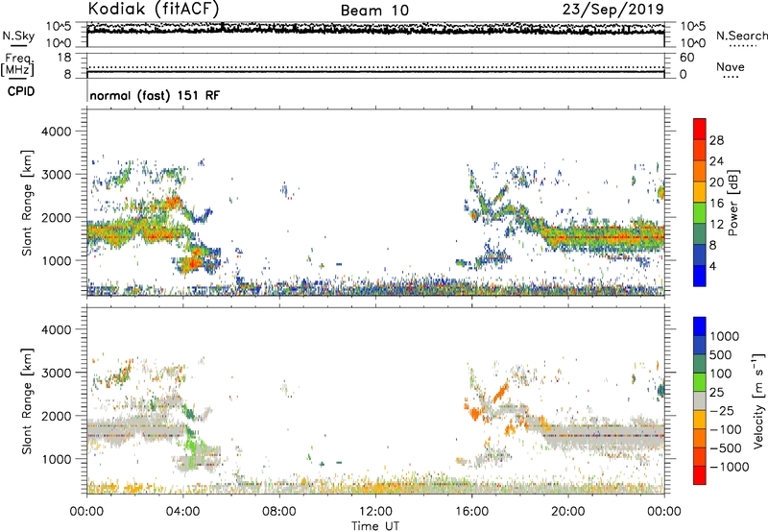Click the Freq. [MHz] axis label
This screenshot has width=768, height=532.
click(17, 64)
